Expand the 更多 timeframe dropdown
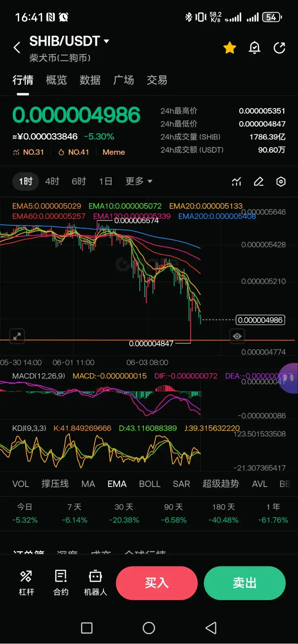 point(139,181)
